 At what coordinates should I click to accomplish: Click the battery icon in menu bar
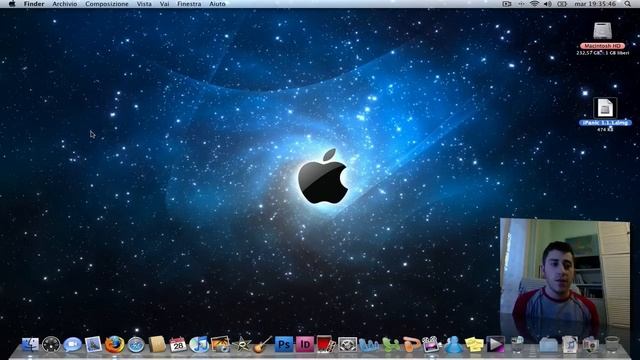562,4
